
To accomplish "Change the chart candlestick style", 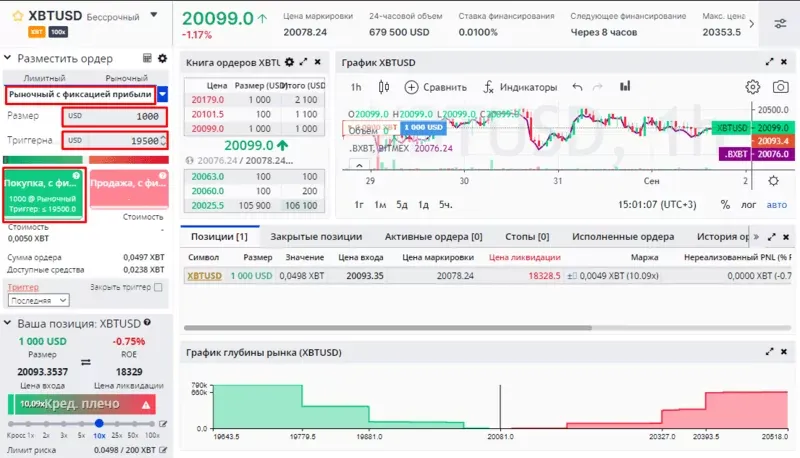I will pyautogui.click(x=384, y=87).
